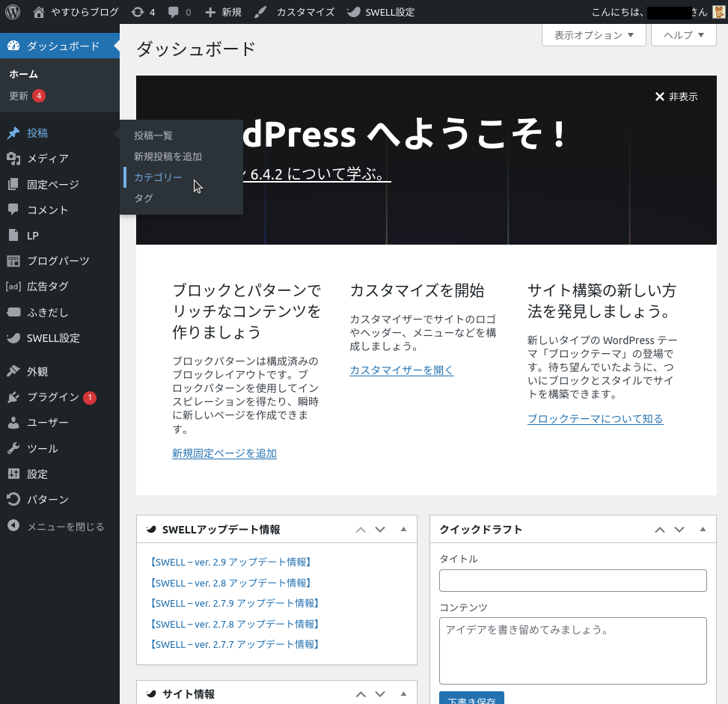Image resolution: width=728 pixels, height=704 pixels.
Task: Click the パターン sidebar icon
Action: 13,499
